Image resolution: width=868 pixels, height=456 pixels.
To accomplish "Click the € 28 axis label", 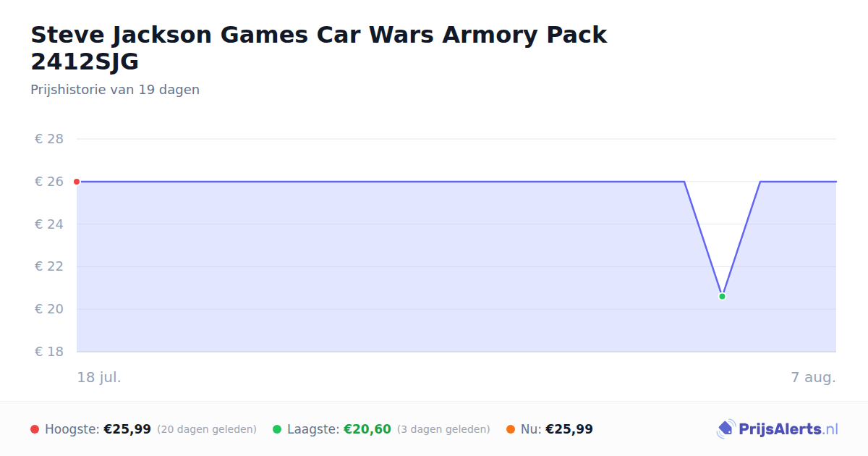I will coord(49,139).
